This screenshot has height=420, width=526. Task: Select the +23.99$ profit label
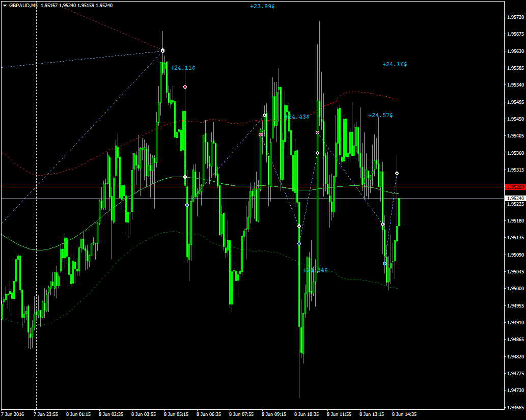pyautogui.click(x=262, y=6)
